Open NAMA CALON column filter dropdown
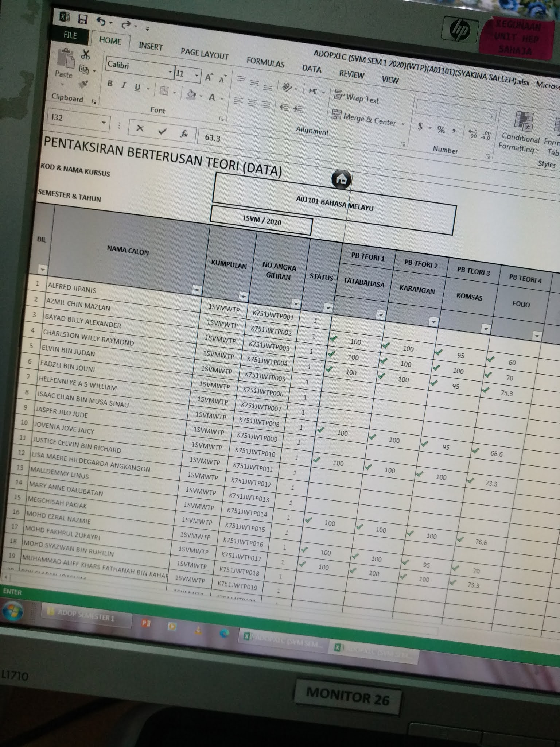 click(x=197, y=290)
